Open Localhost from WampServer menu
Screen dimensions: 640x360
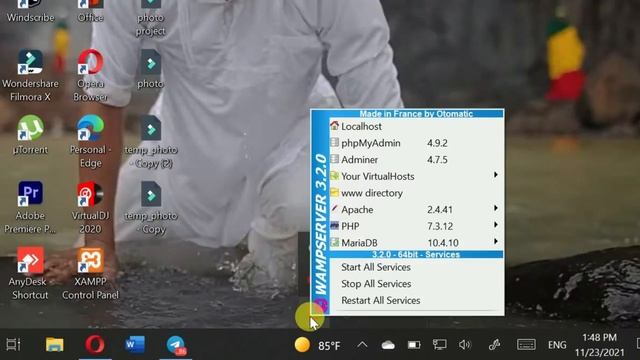coord(416,127)
